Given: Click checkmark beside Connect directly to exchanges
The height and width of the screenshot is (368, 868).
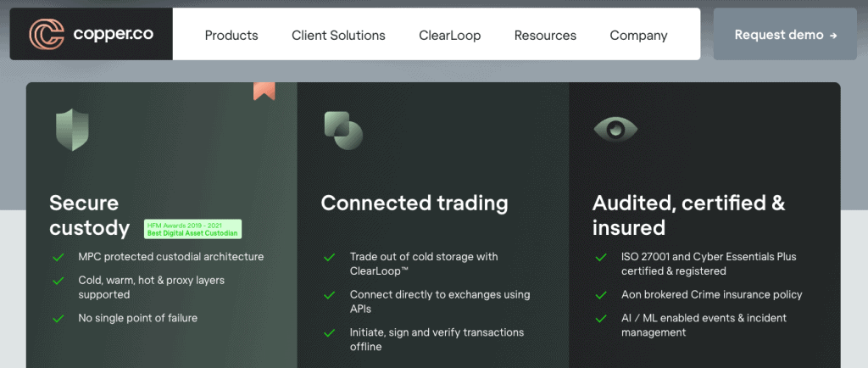Looking at the screenshot, I should pos(330,296).
